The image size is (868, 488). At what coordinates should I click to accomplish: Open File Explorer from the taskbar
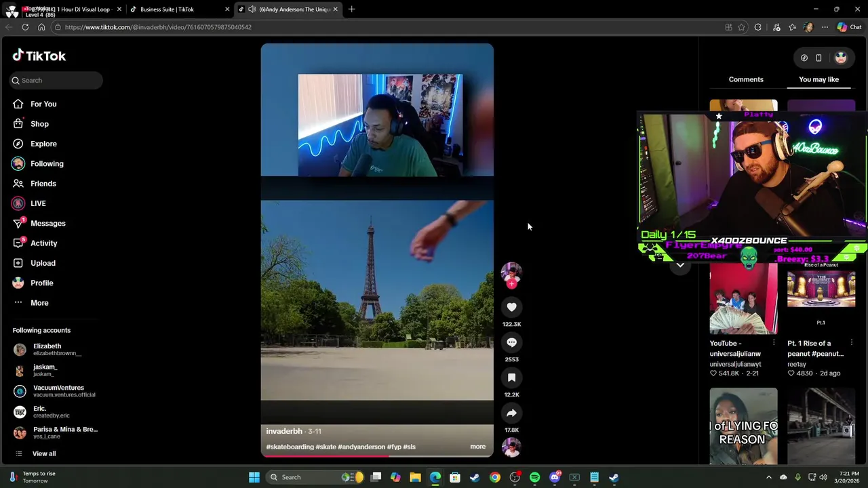[415, 477]
